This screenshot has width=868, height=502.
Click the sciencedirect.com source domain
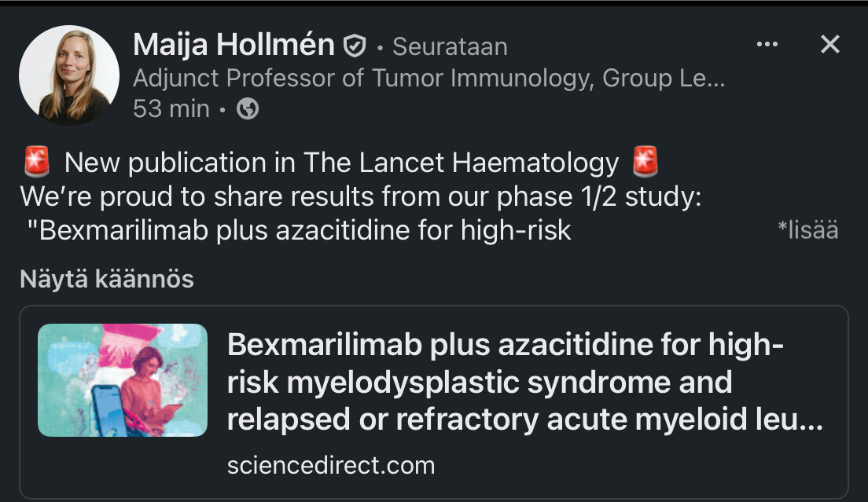pyautogui.click(x=331, y=466)
